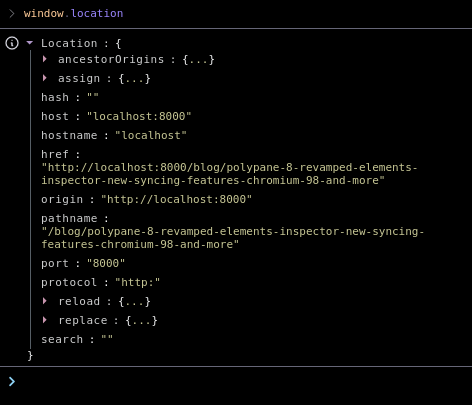Click the protocol value "http:"

137,282
